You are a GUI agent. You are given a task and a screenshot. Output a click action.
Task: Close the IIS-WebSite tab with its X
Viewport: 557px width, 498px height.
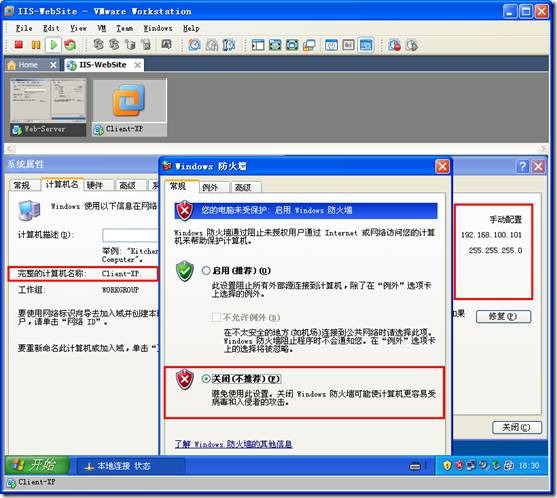[x=137, y=65]
